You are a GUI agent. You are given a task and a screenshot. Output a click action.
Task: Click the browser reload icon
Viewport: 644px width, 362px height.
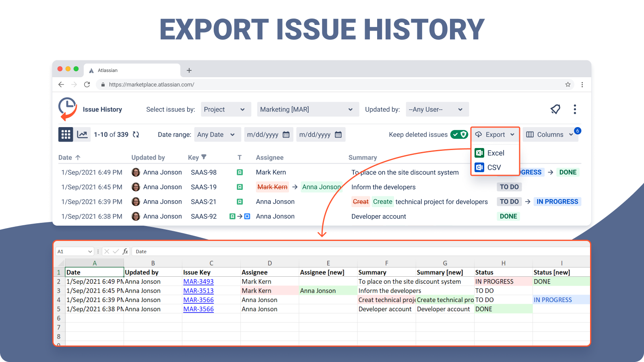(87, 84)
